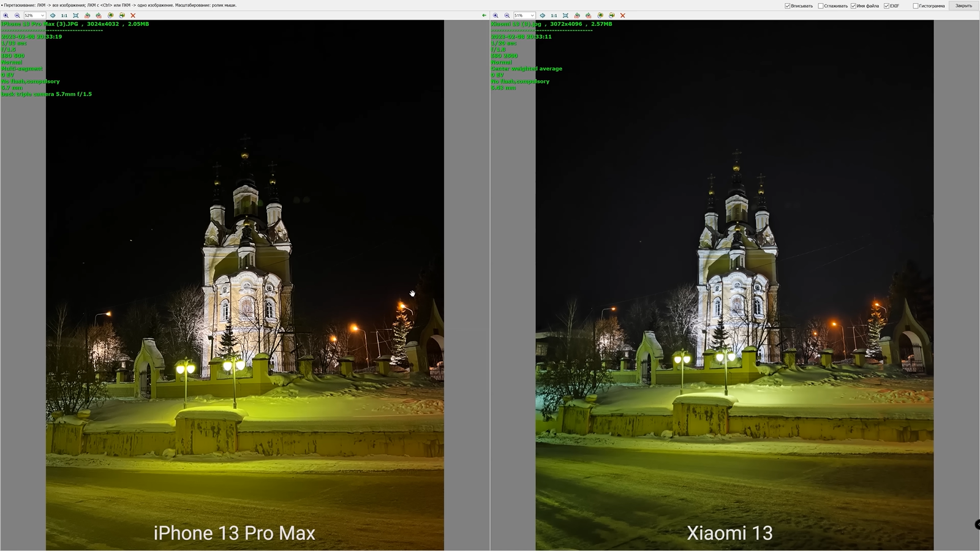
Task: Click green left arrow in right panel toolbar
Action: click(484, 15)
